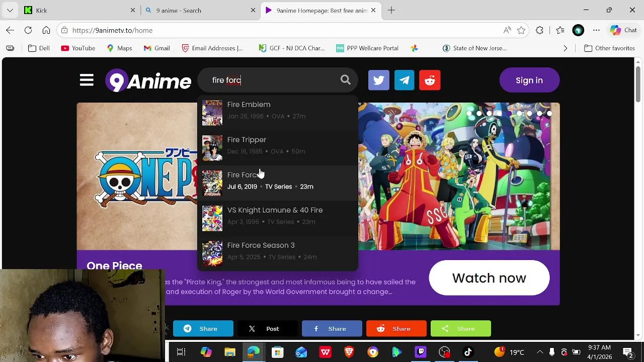Show hidden system tray icons
The image size is (644, 362).
pyautogui.click(x=540, y=352)
